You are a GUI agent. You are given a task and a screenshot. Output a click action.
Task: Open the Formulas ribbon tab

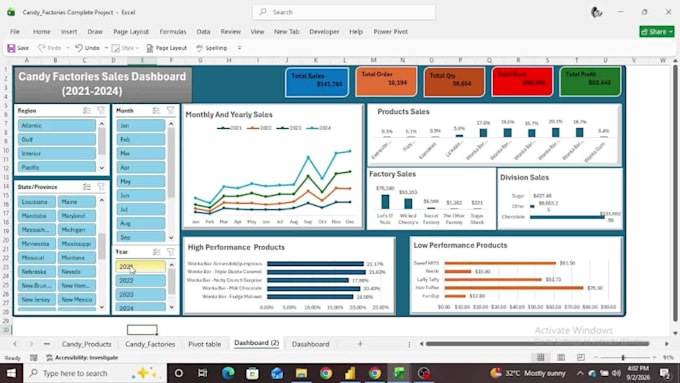click(173, 32)
